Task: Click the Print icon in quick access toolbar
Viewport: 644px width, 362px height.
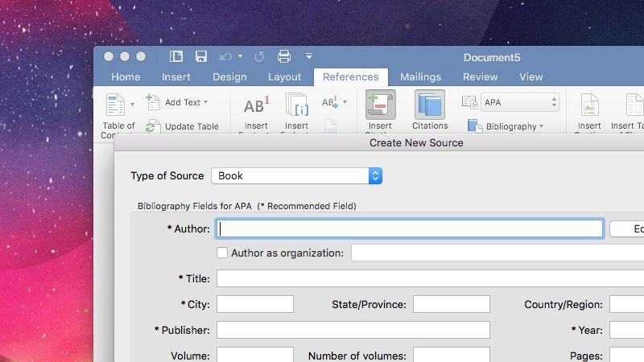Action: (283, 56)
